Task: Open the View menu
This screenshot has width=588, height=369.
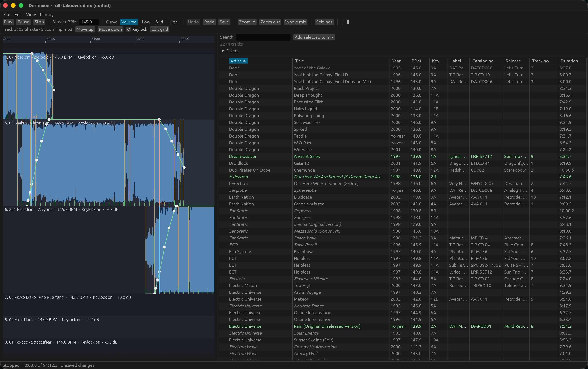Action: pos(31,15)
